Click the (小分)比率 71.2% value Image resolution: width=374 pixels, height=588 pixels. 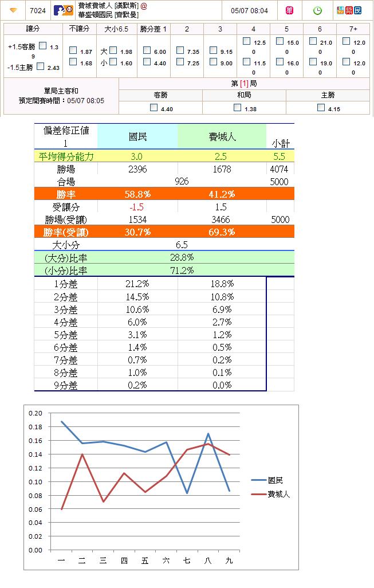click(x=182, y=271)
